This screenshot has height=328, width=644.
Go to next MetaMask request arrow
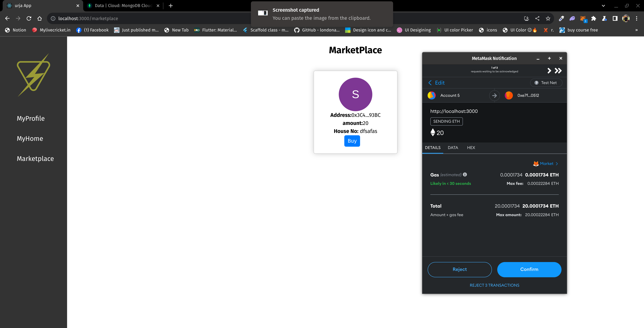(549, 71)
